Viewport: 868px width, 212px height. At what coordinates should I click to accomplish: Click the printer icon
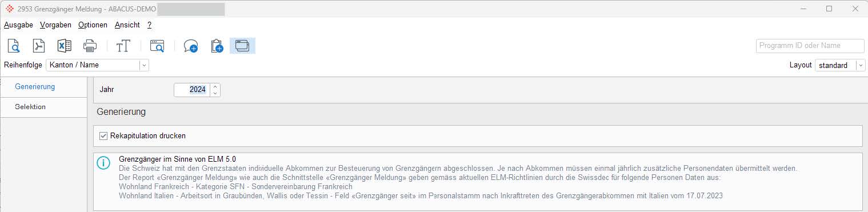click(90, 46)
